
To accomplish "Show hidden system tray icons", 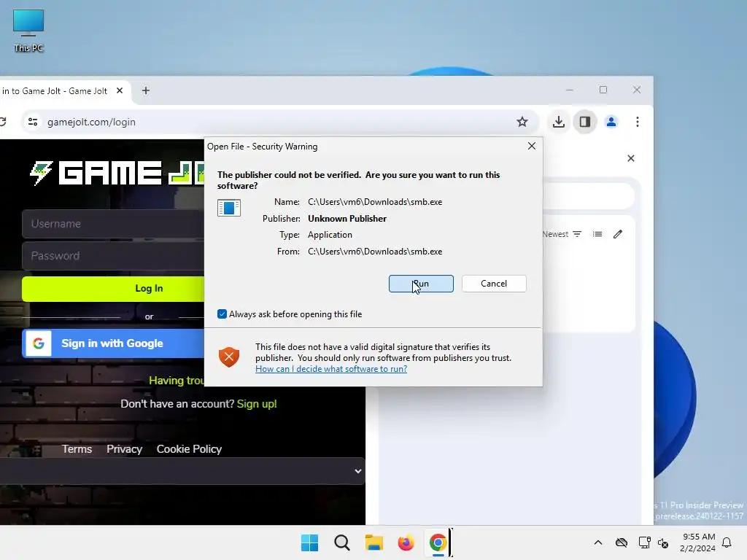I will pyautogui.click(x=598, y=542).
